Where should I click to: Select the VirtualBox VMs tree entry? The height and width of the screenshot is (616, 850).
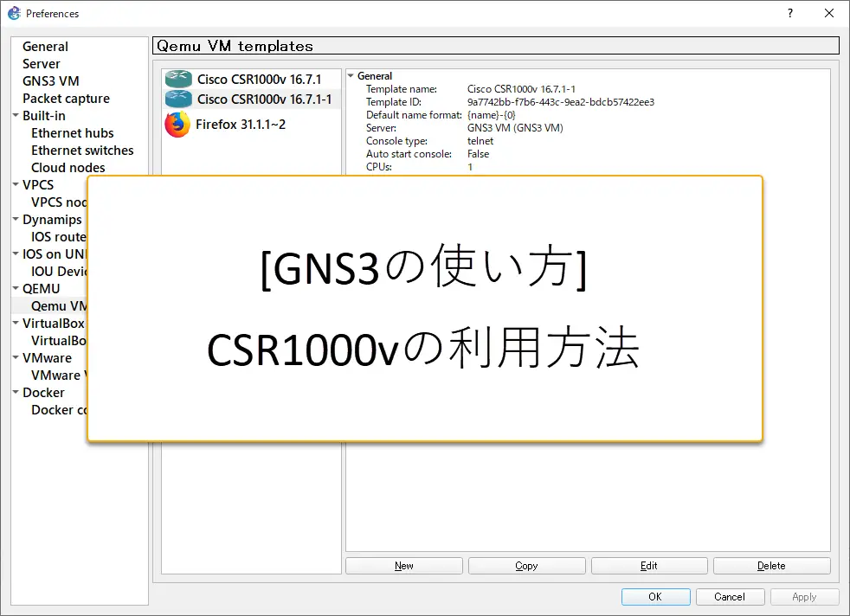tap(59, 341)
